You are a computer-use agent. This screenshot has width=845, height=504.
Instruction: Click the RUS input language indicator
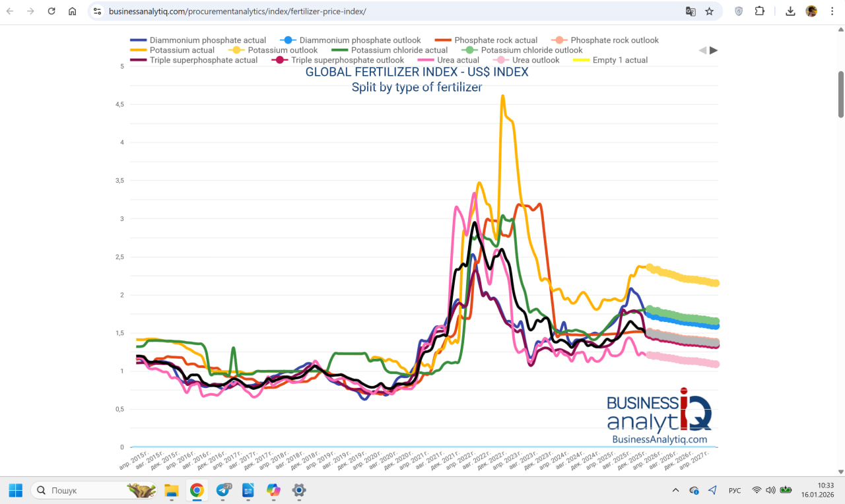coord(734,490)
